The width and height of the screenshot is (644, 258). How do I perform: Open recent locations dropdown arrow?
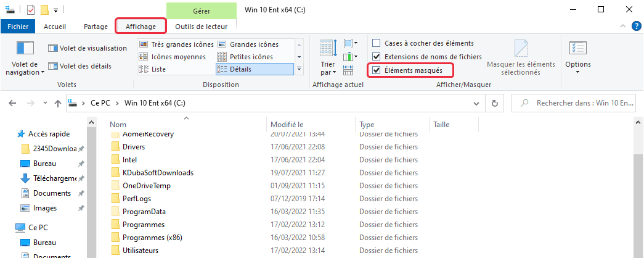click(45, 103)
